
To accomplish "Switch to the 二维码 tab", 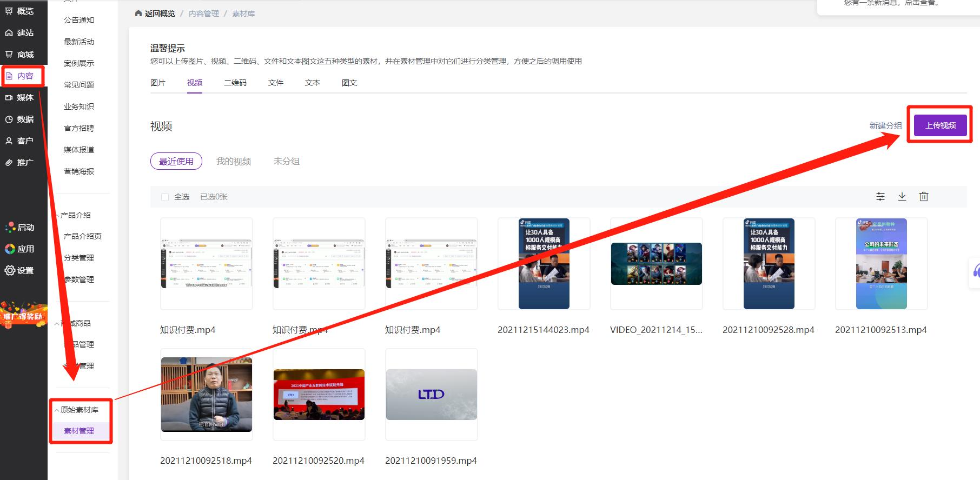I will click(235, 83).
